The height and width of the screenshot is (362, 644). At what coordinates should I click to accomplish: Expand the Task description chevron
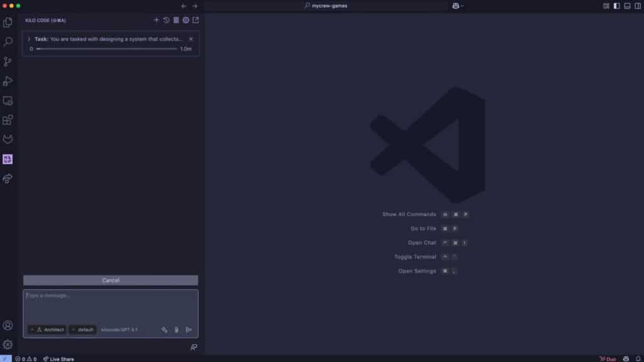pyautogui.click(x=29, y=39)
